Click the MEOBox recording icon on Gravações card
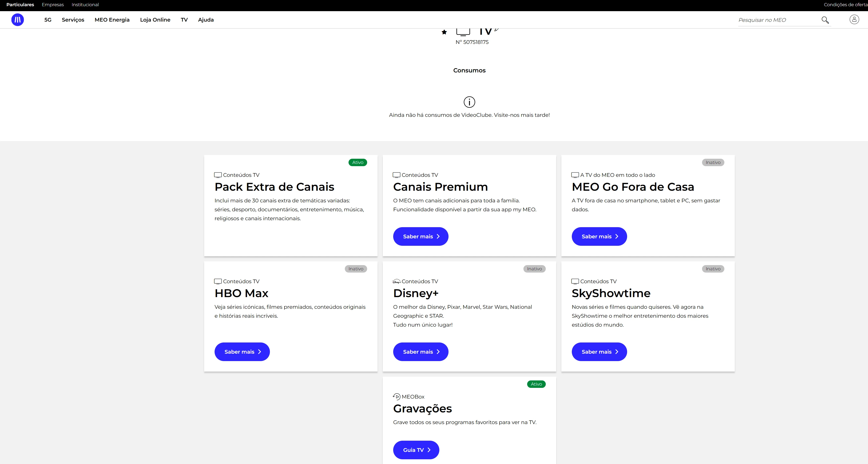 click(396, 397)
